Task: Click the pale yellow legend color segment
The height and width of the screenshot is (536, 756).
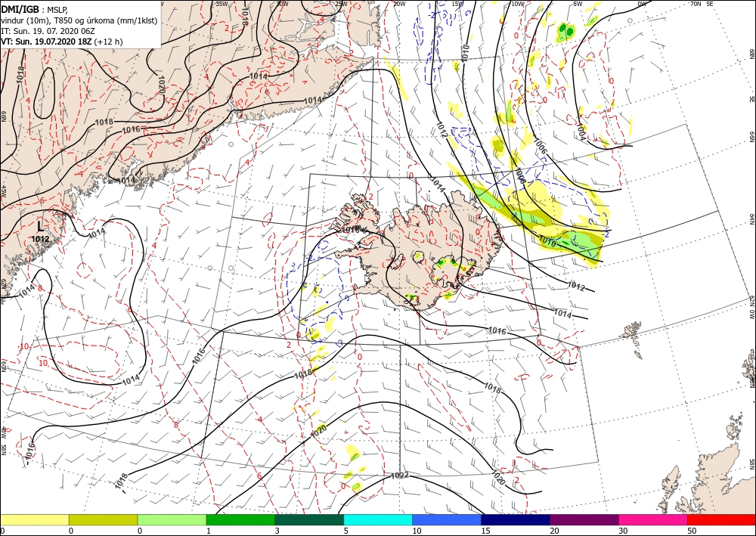Action: click(x=34, y=520)
